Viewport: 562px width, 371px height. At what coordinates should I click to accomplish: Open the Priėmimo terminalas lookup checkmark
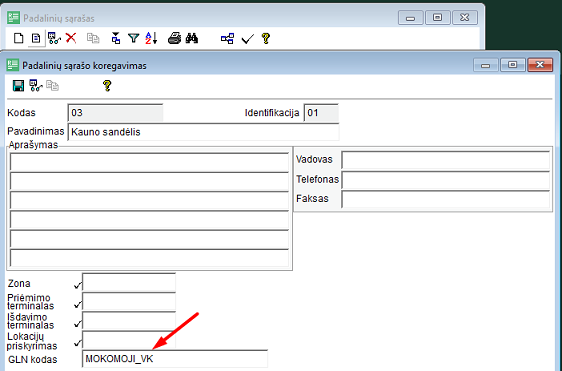coord(77,305)
